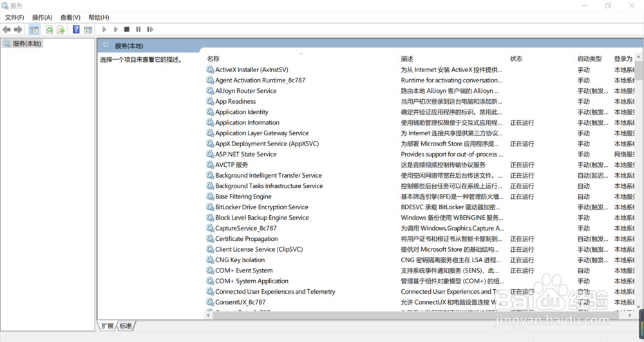Image resolution: width=644 pixels, height=342 pixels.
Task: Switch to the 扩展 tab
Action: coord(107,326)
